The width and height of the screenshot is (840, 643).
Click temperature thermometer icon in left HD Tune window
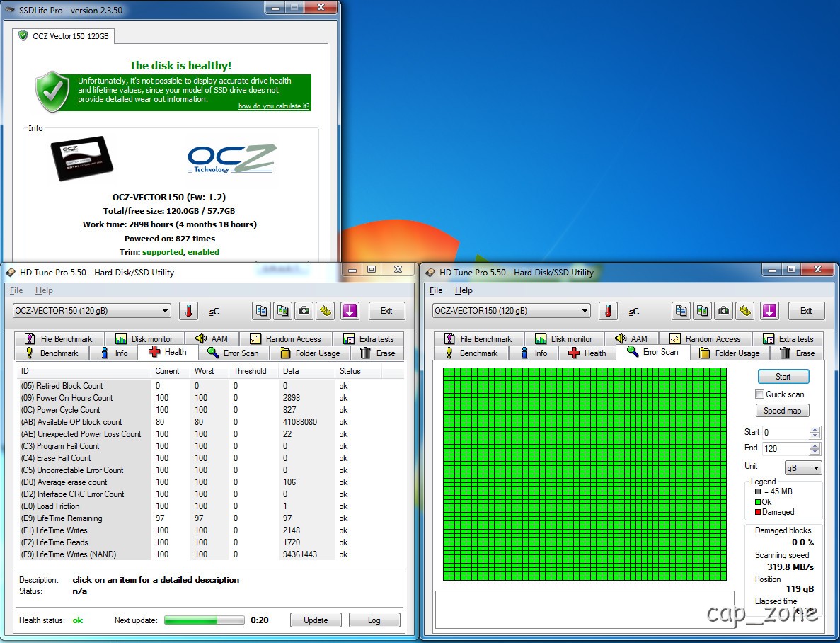tap(188, 311)
